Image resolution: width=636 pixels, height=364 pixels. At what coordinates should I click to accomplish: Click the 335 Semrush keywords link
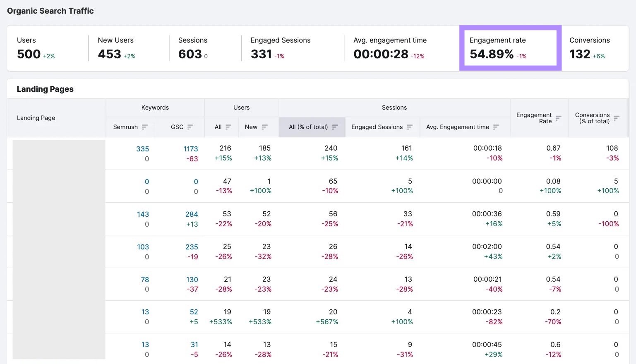143,148
